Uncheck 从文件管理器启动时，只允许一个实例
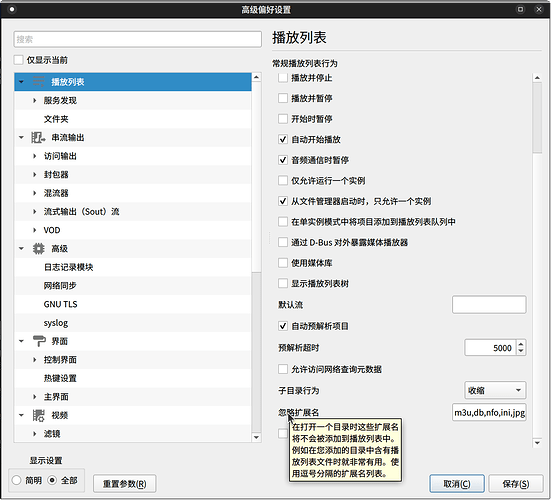 283,201
